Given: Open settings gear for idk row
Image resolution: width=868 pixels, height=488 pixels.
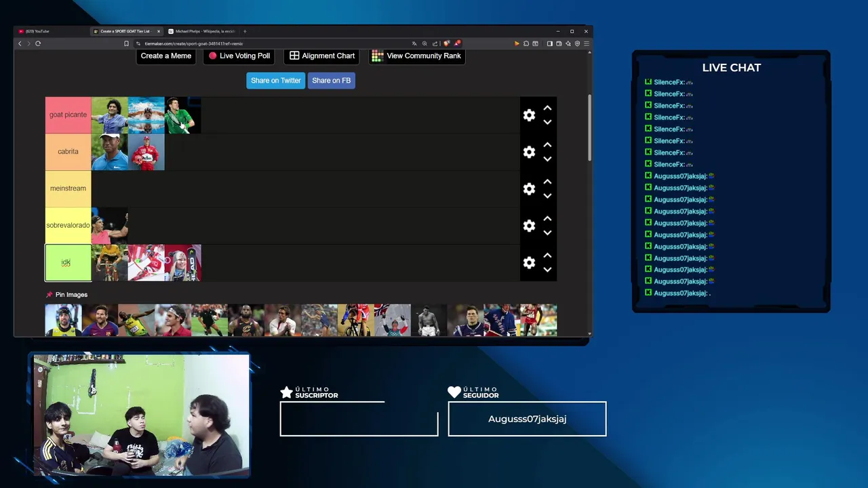Looking at the screenshot, I should (529, 263).
